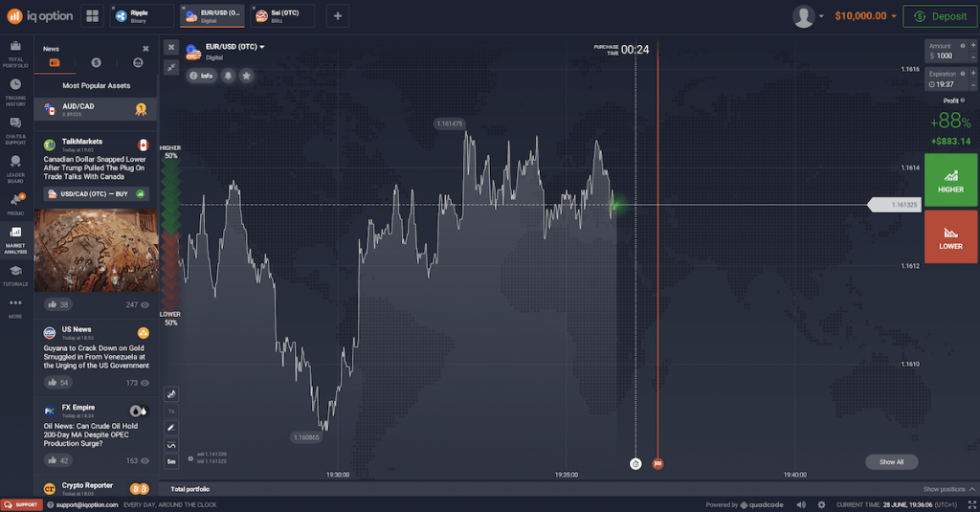Close the chart with the X icon
Screen dimensions: 980x512
coord(171,47)
